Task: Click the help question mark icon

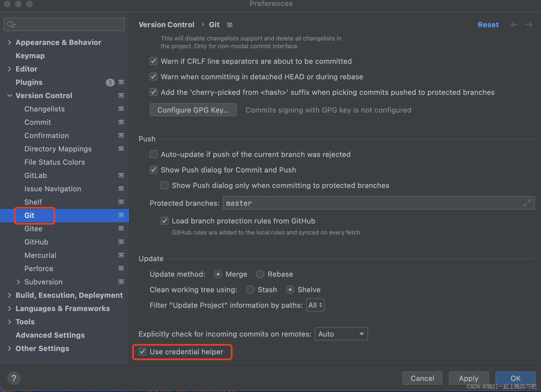Action: coord(14,378)
